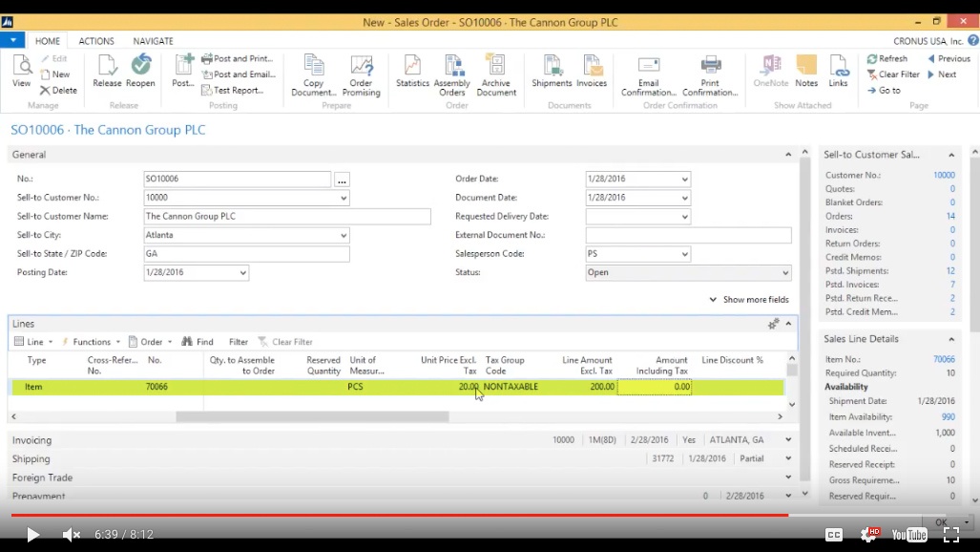980x552 pixels.
Task: Open the Line menu in Lines
Action: tap(33, 342)
